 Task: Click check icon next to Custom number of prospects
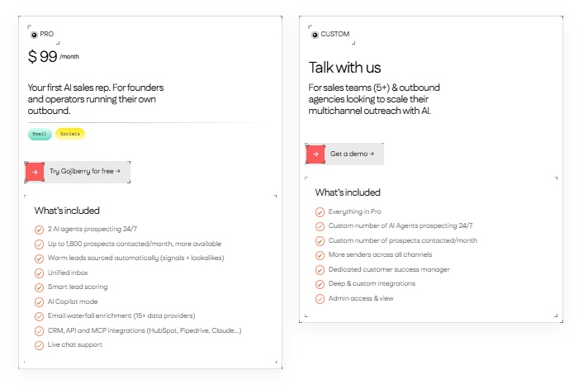[x=320, y=241]
